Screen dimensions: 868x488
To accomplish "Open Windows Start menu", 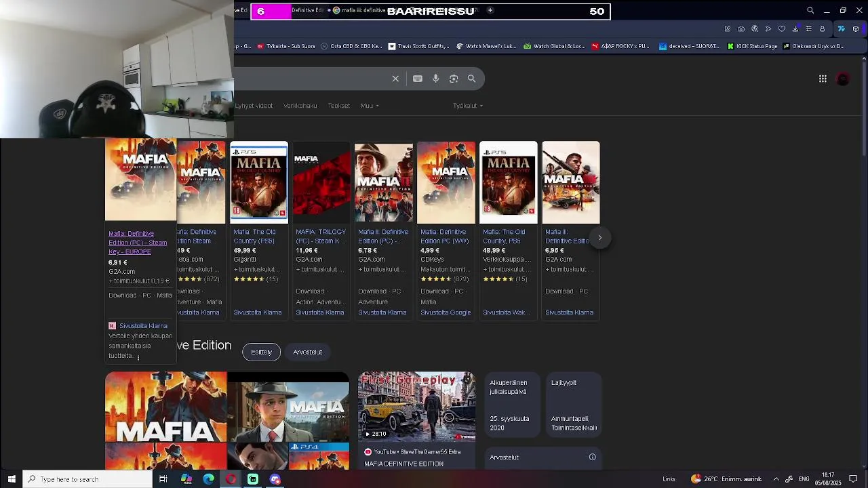I will pos(12,479).
